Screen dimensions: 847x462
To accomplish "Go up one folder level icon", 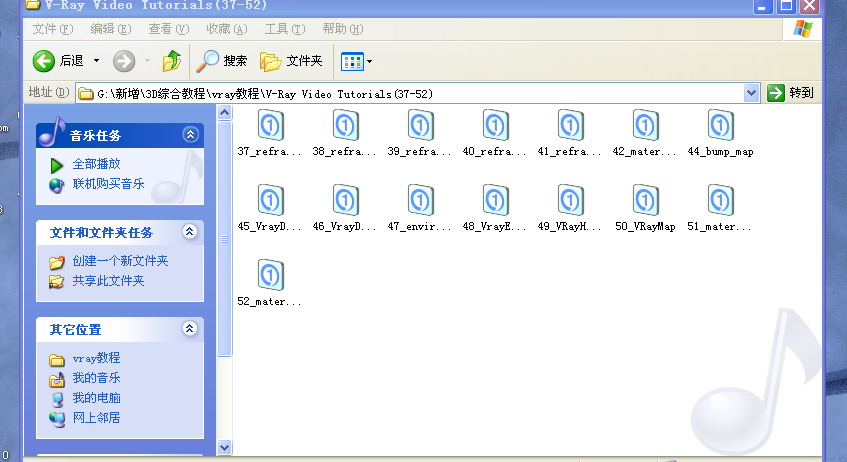I will (x=172, y=61).
